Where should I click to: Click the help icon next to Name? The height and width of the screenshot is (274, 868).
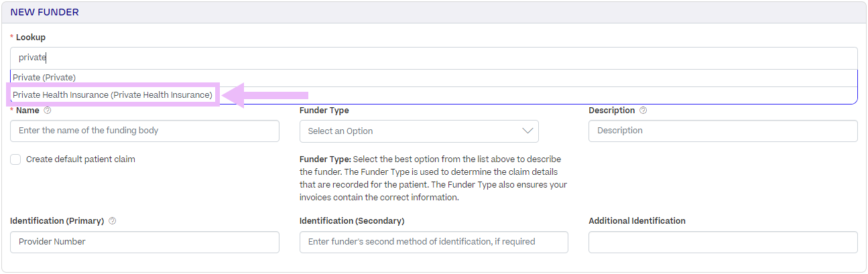click(x=48, y=111)
